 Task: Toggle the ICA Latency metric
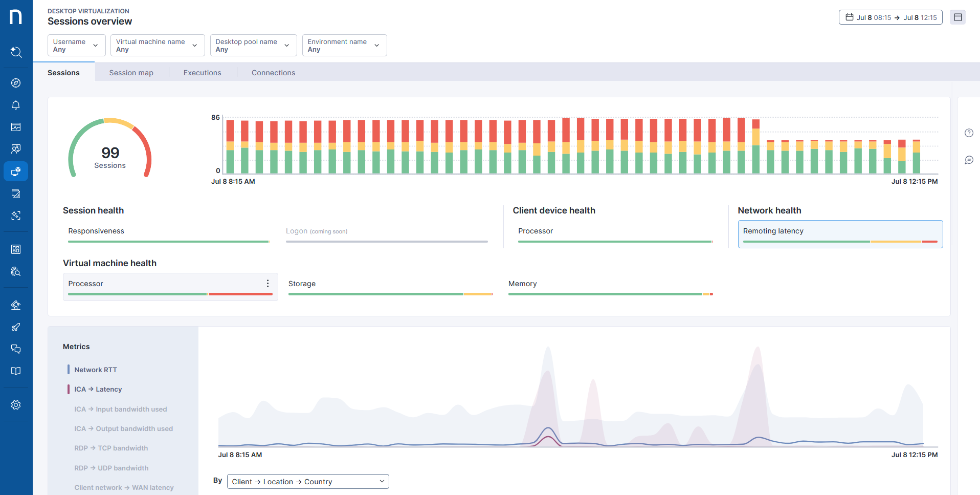point(98,389)
